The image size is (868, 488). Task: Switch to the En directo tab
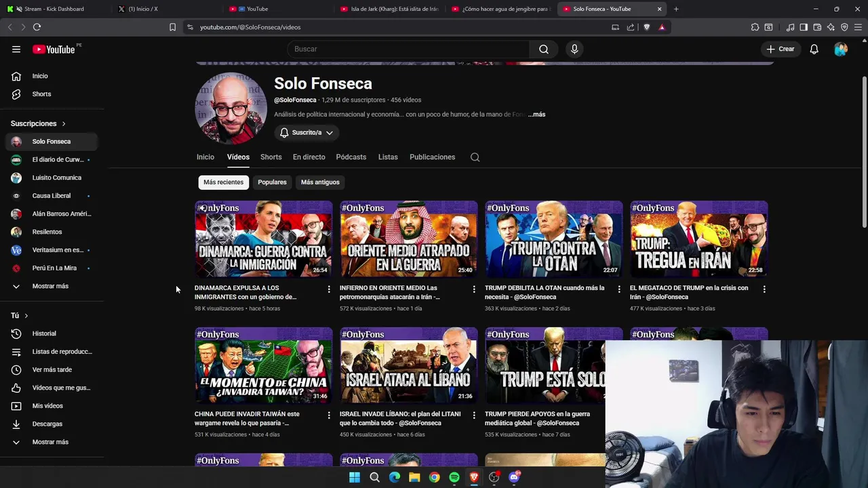pyautogui.click(x=309, y=157)
